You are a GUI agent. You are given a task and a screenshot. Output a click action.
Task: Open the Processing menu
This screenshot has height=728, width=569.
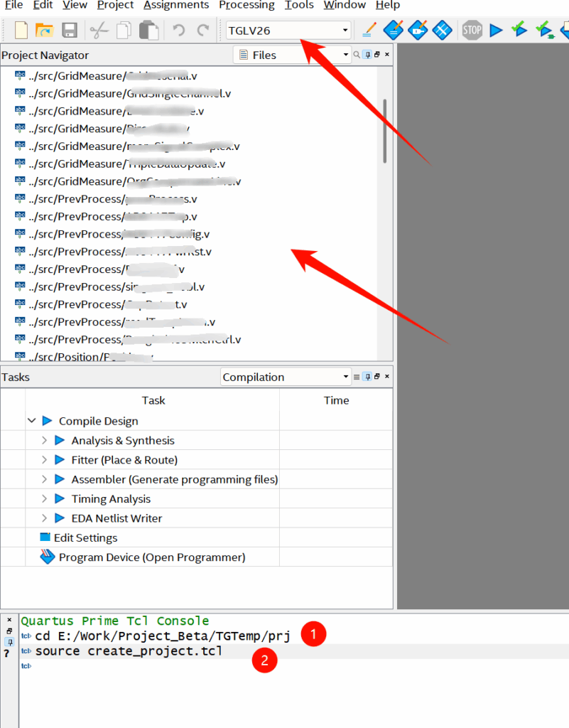(x=246, y=6)
